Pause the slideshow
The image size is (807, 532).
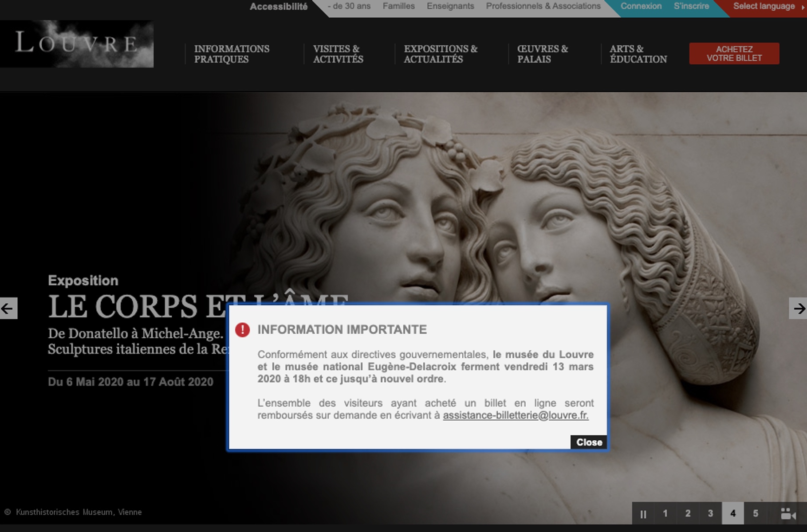[x=643, y=514]
